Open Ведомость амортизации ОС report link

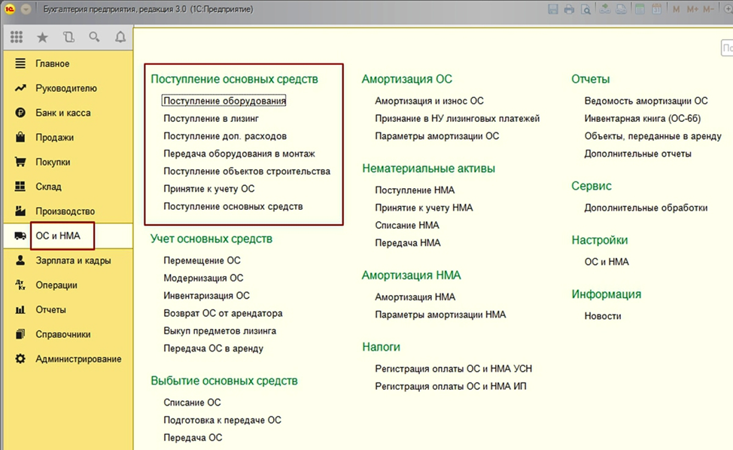(x=646, y=100)
